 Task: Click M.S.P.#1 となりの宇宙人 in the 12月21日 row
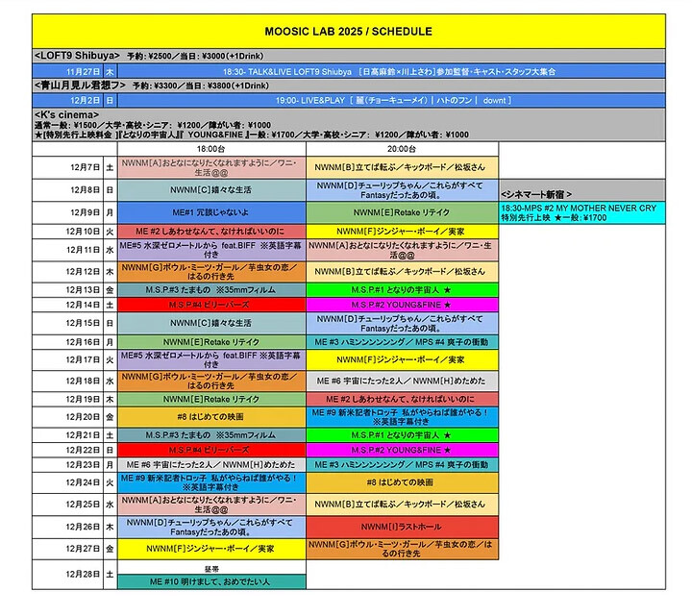tap(402, 435)
